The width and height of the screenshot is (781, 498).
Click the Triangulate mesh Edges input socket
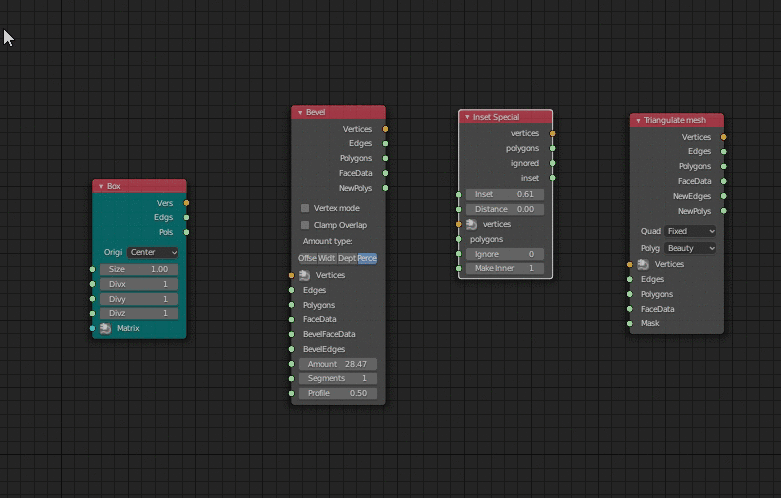point(630,279)
